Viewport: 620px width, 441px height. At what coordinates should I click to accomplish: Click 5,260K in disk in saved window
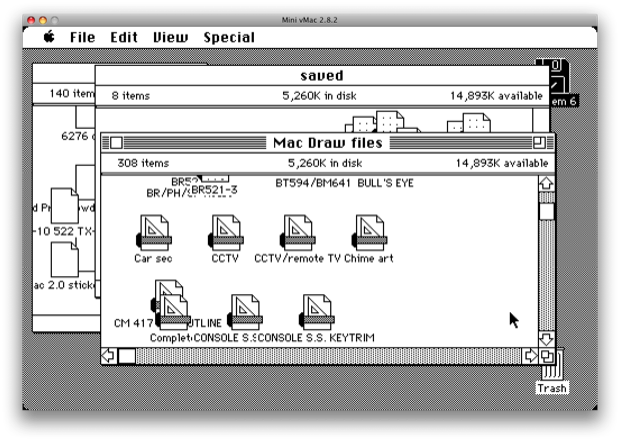[x=319, y=96]
